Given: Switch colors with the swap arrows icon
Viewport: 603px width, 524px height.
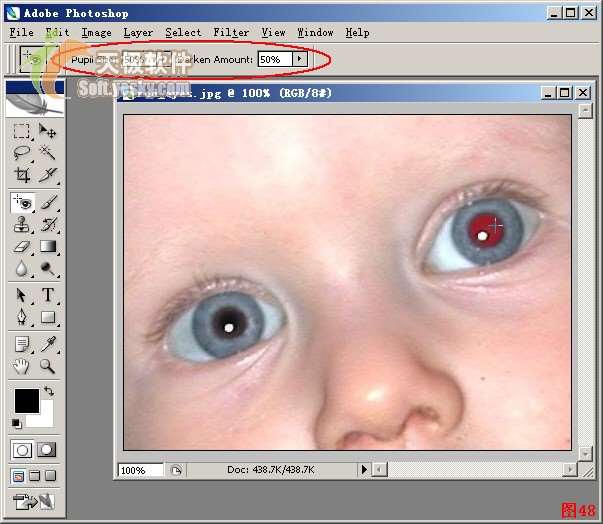Looking at the screenshot, I should tap(49, 390).
